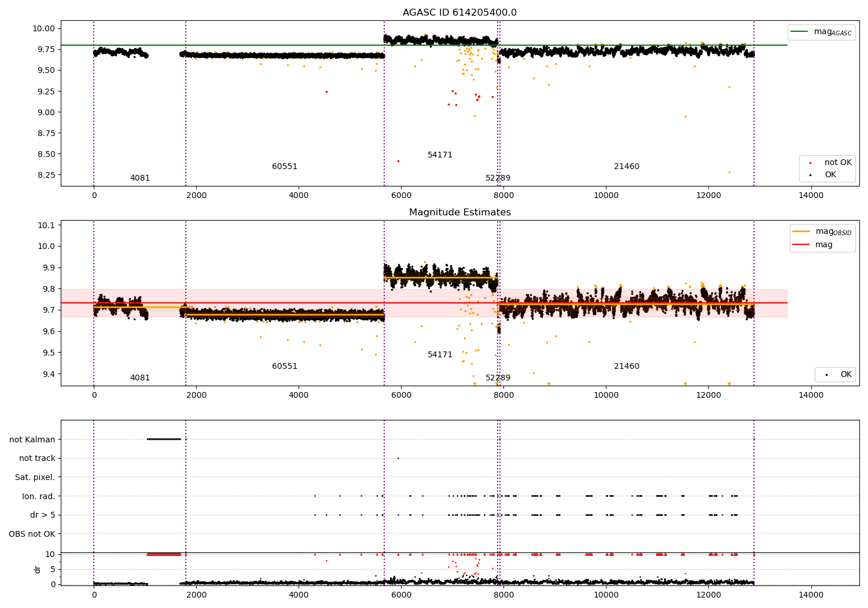The width and height of the screenshot is (868, 608).
Task: Select the red 'mag' legend line
Action: coord(801,245)
